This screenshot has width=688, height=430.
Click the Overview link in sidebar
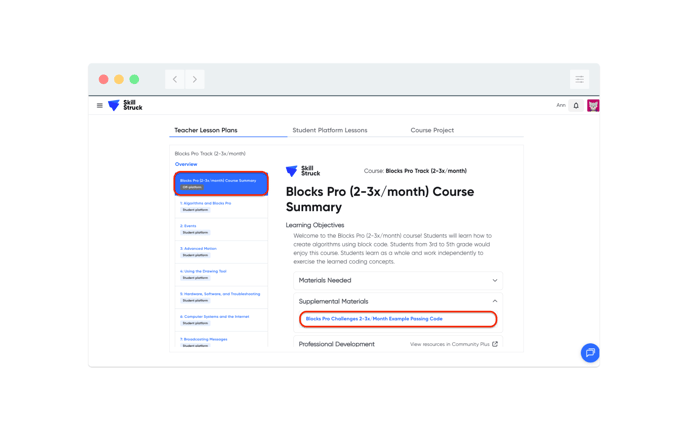point(186,164)
